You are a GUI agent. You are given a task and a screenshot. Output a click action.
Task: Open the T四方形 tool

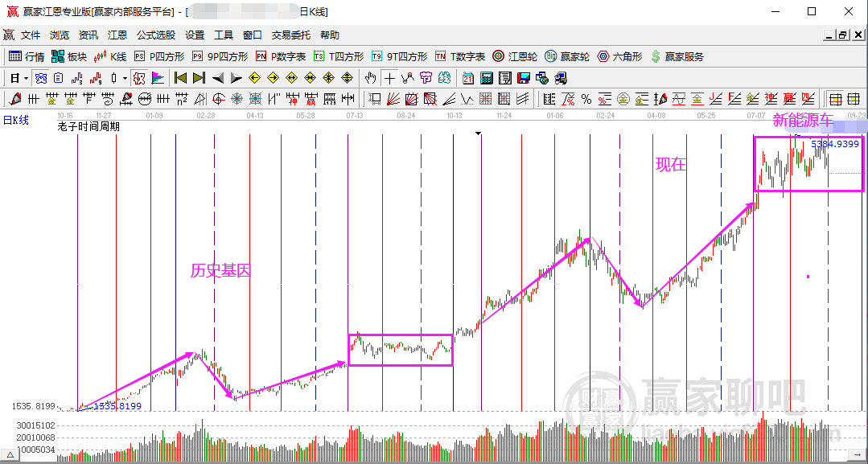click(x=338, y=56)
